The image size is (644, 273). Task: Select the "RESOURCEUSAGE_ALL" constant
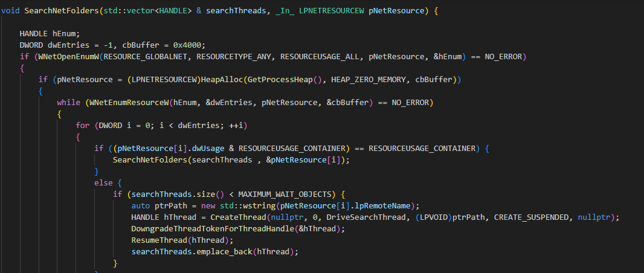point(320,57)
